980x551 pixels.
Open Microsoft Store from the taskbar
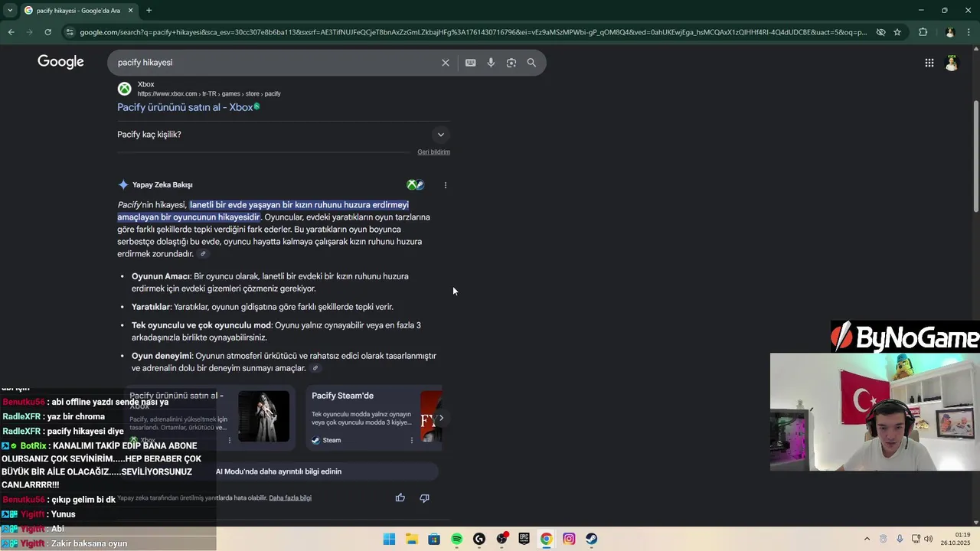tap(434, 539)
